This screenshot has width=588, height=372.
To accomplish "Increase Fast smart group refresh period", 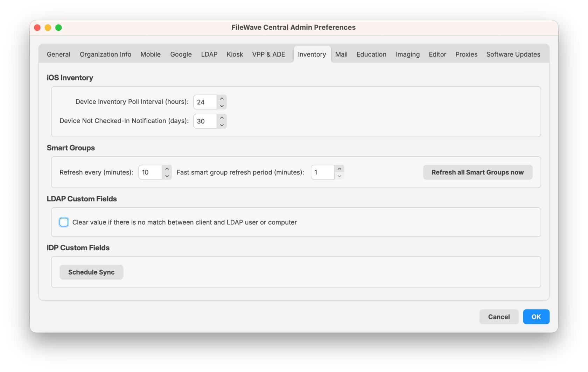I will coord(339,169).
